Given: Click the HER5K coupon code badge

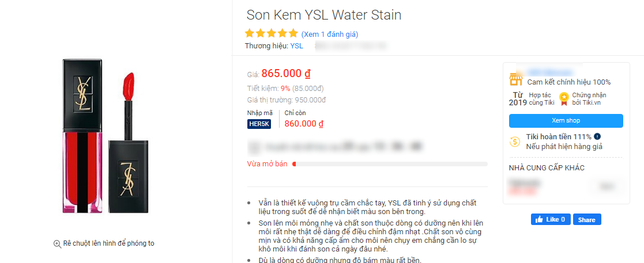Looking at the screenshot, I should (x=259, y=124).
